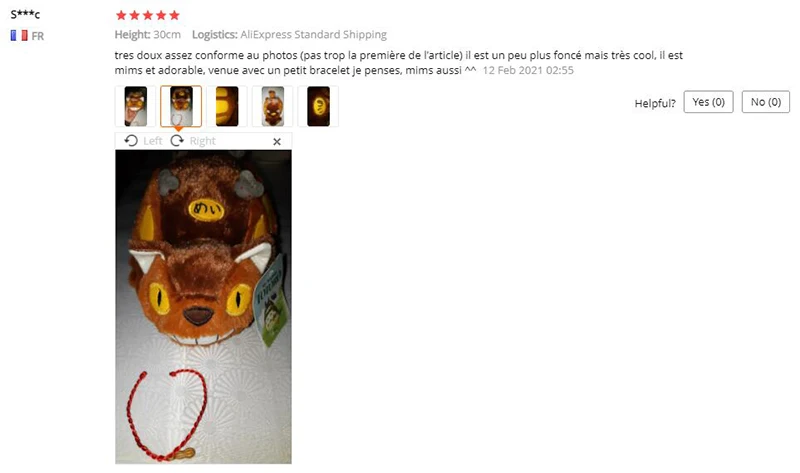Click the "Left" rotate label
This screenshot has height=473, width=800.
(153, 141)
